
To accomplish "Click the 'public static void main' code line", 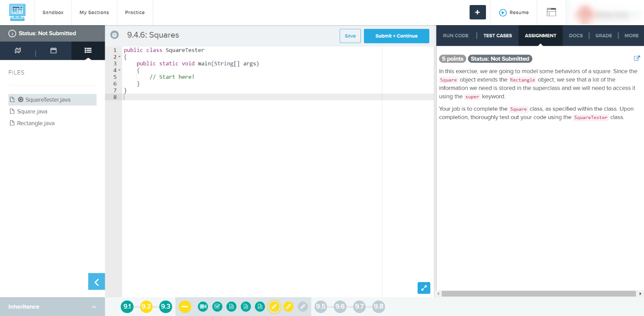I will [198, 64].
